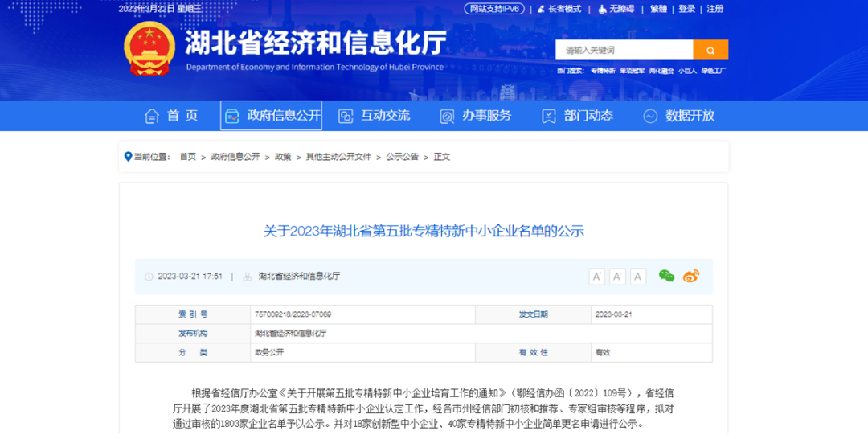Select 数据开放 navigation item

tap(679, 116)
